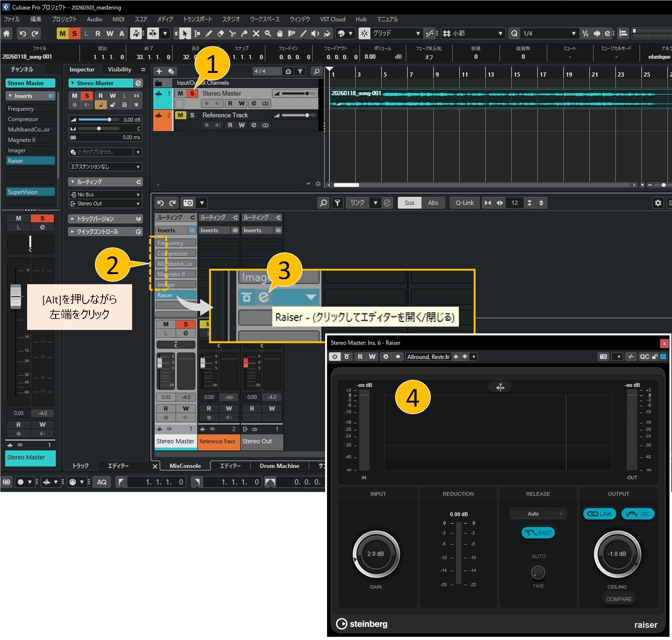This screenshot has width=672, height=640.
Task: Select the Zoom magnifier tool
Action: 268,33
